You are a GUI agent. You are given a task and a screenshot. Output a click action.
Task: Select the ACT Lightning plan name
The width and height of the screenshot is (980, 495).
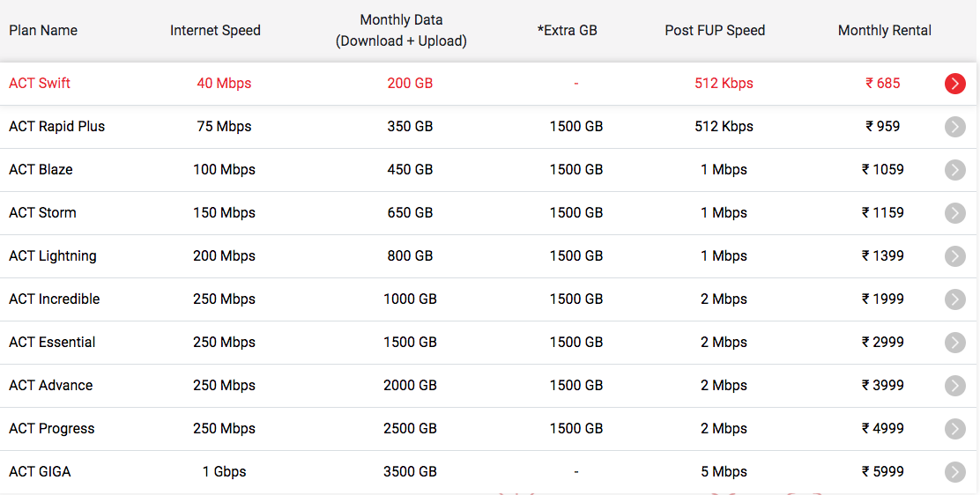point(53,255)
